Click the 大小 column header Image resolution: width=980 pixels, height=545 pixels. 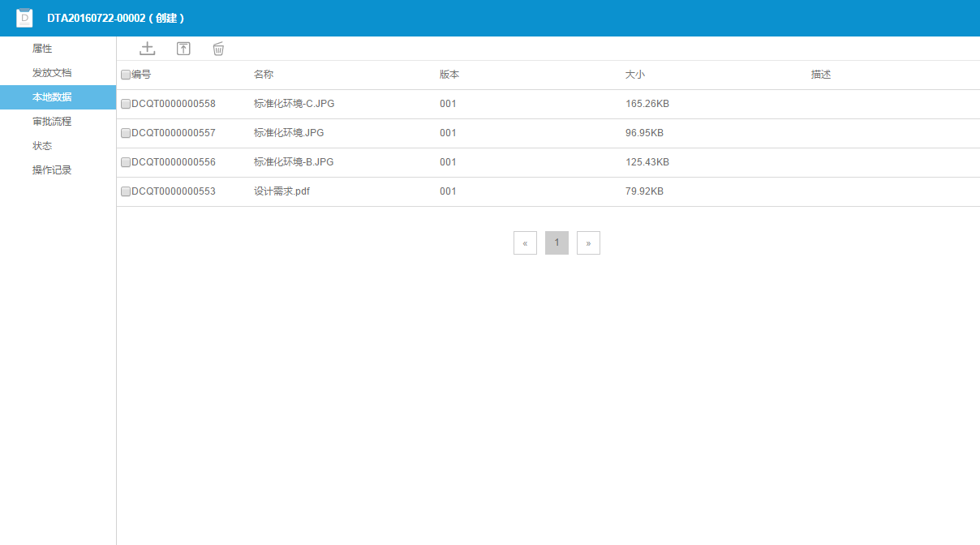pyautogui.click(x=635, y=75)
